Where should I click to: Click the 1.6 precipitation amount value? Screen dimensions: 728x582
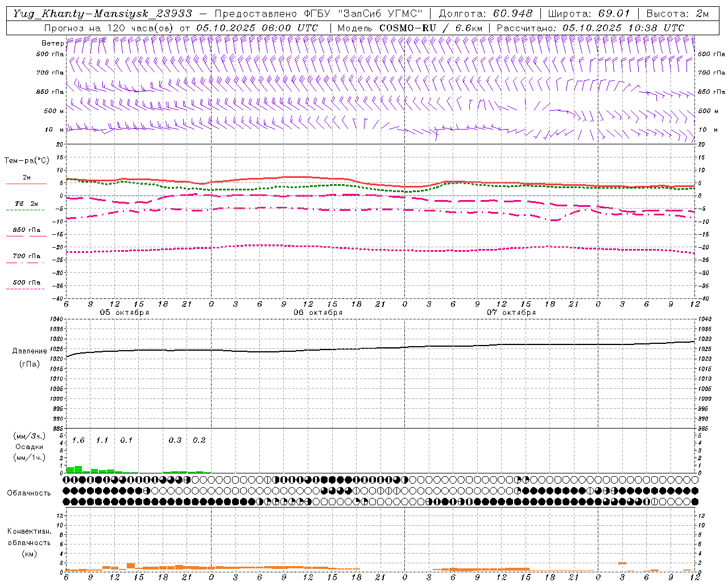click(x=78, y=440)
